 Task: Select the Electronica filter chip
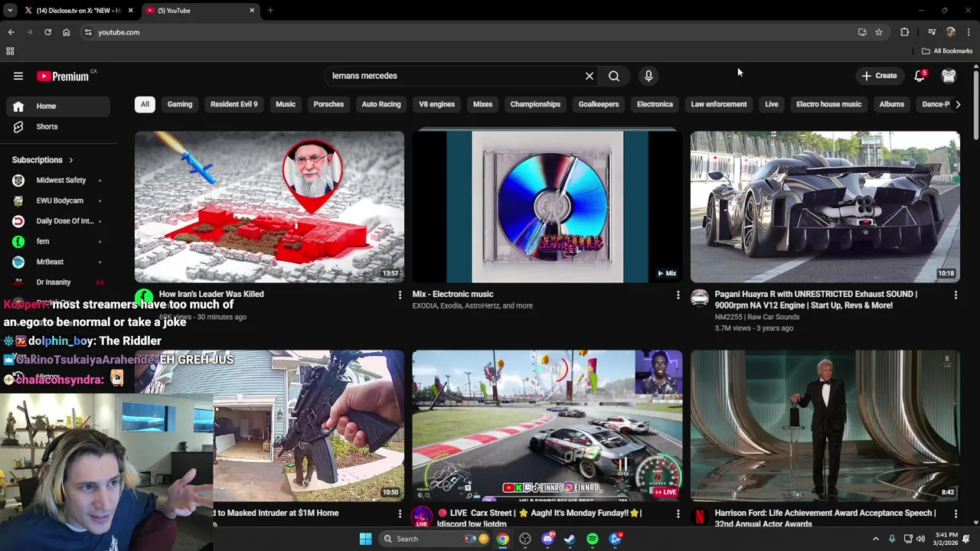(x=655, y=104)
